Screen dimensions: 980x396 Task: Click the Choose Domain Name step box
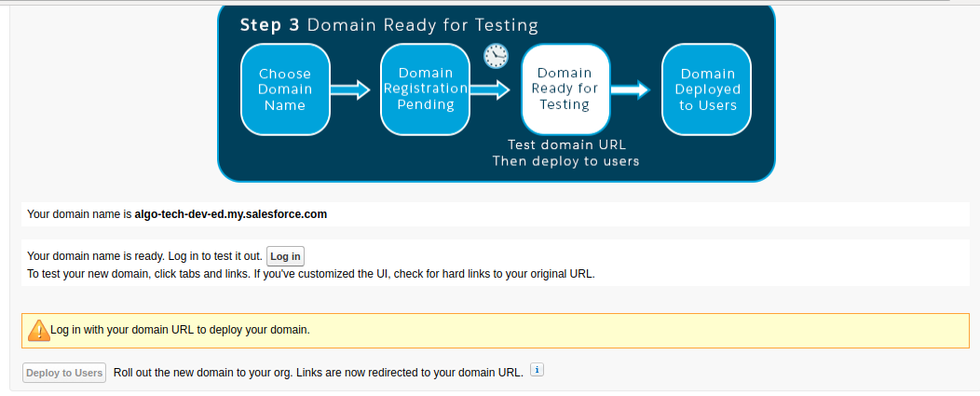285,89
